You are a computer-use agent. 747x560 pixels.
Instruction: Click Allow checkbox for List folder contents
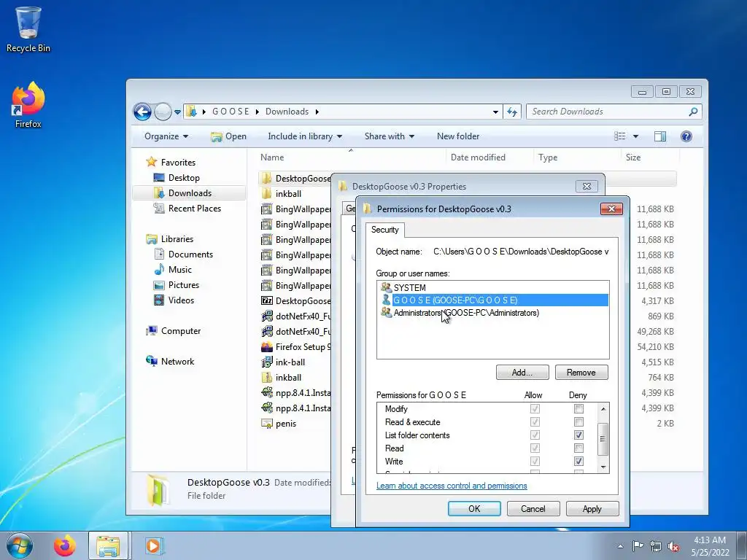pyautogui.click(x=535, y=435)
